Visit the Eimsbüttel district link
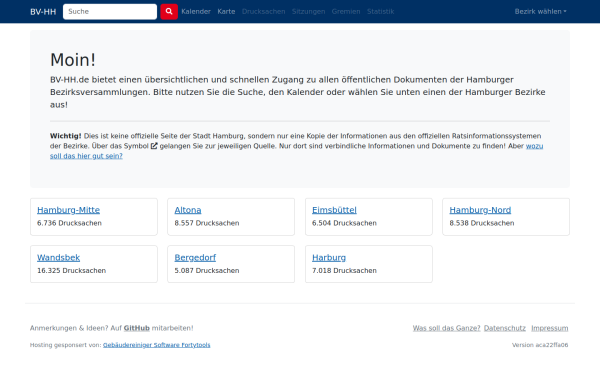600x375 pixels. [x=334, y=210]
